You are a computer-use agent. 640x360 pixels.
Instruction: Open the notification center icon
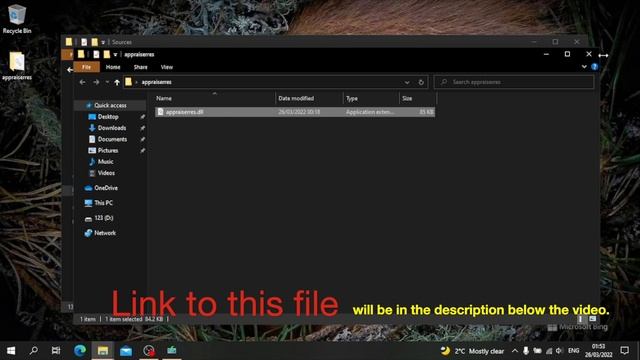click(x=624, y=350)
